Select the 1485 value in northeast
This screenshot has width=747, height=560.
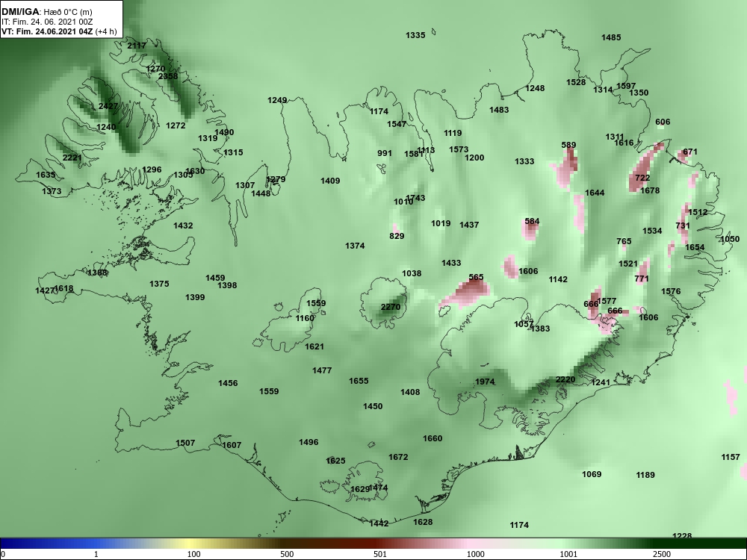point(611,37)
